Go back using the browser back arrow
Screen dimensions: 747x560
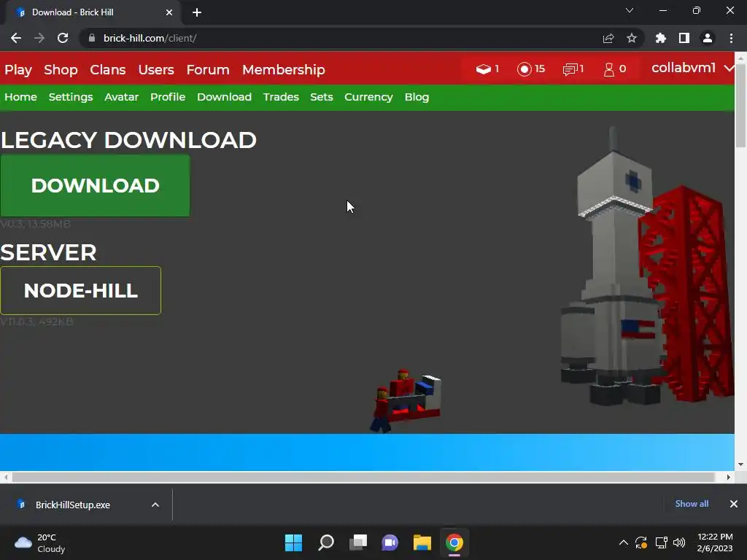pos(16,38)
